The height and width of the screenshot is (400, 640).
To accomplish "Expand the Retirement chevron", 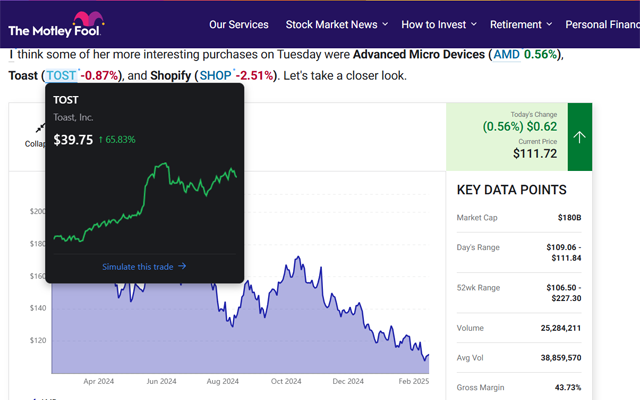I will pyautogui.click(x=549, y=24).
